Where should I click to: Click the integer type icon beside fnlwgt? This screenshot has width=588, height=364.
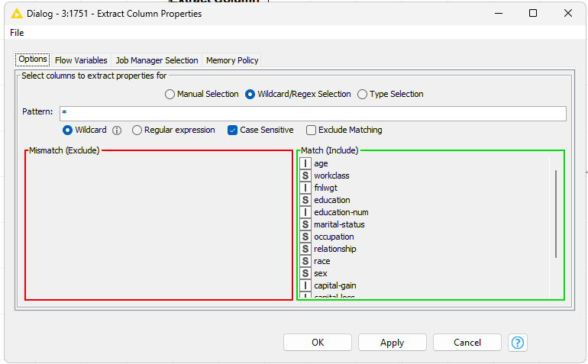[x=305, y=188]
